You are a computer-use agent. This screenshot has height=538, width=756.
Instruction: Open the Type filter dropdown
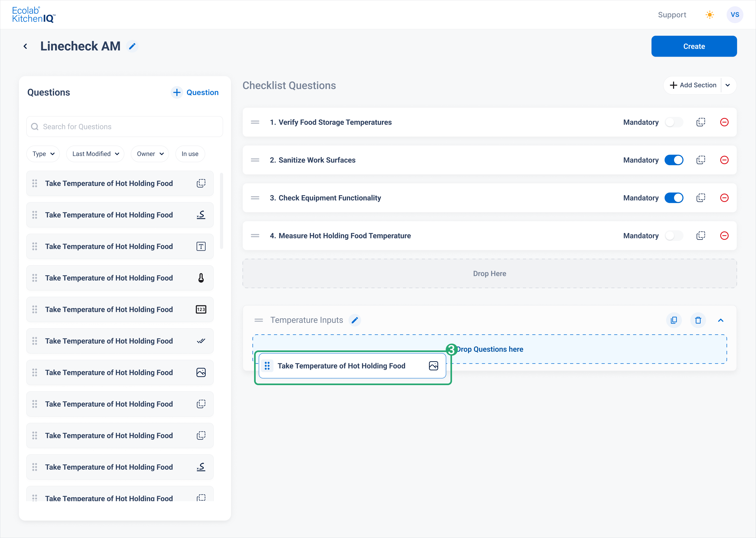tap(43, 154)
